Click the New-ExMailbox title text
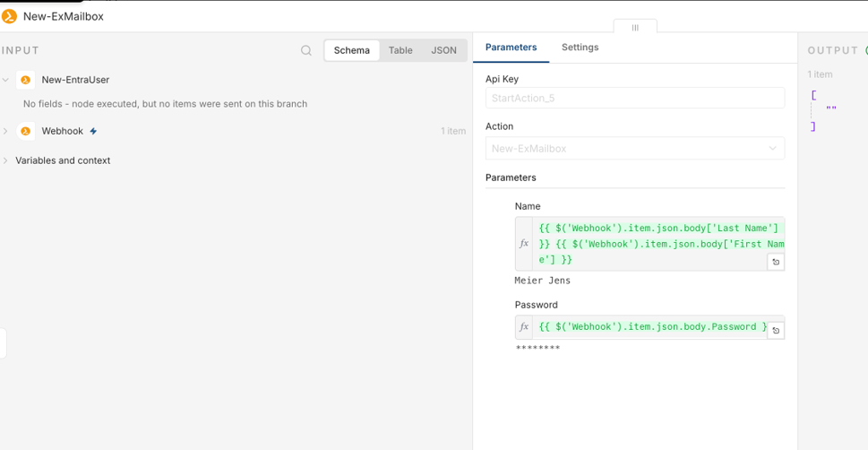868x450 pixels. pos(63,17)
